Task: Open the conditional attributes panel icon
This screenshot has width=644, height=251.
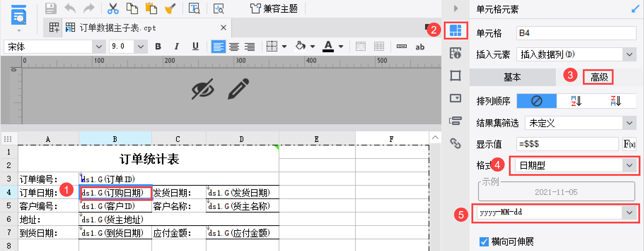Action: tap(456, 121)
